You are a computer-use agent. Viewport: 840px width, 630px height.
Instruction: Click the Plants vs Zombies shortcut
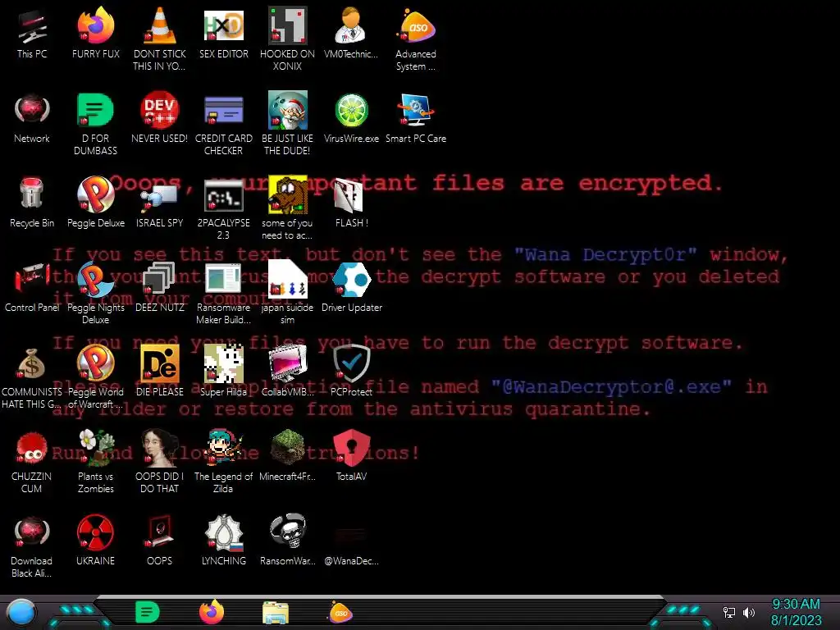click(x=96, y=462)
